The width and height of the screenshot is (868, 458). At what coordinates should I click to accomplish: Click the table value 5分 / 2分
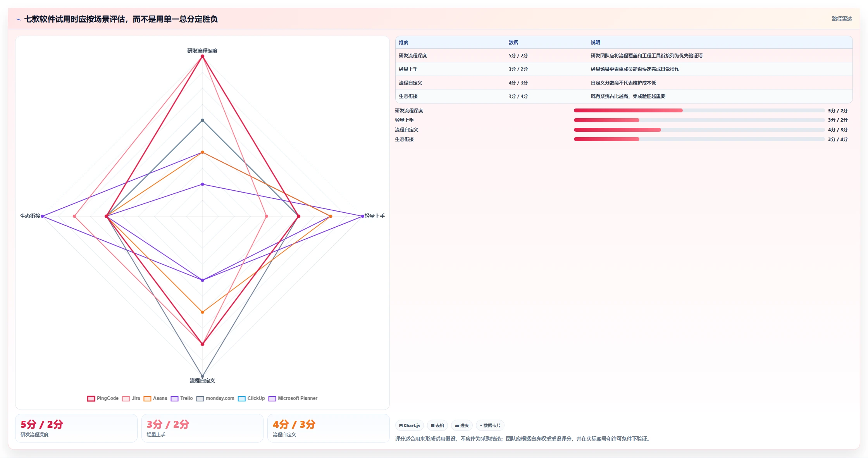[518, 56]
